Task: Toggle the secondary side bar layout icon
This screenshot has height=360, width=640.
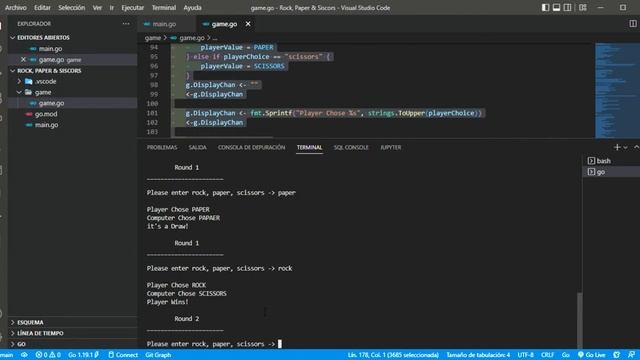Action: 567,8
